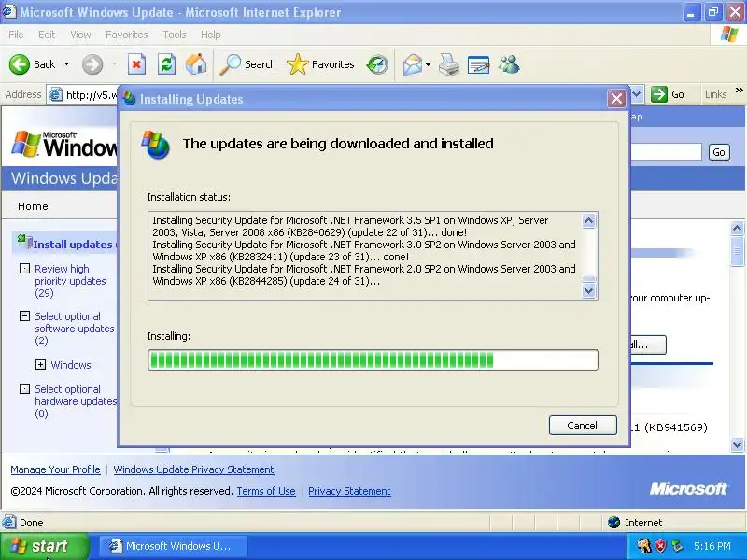
Task: Click page scrollbar up arrow
Action: (x=737, y=228)
